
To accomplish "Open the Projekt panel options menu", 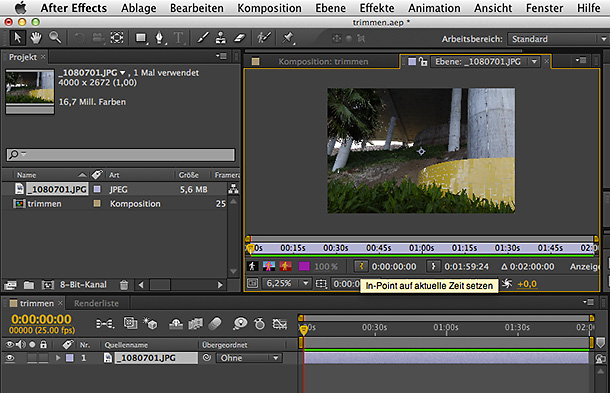I will point(221,56).
